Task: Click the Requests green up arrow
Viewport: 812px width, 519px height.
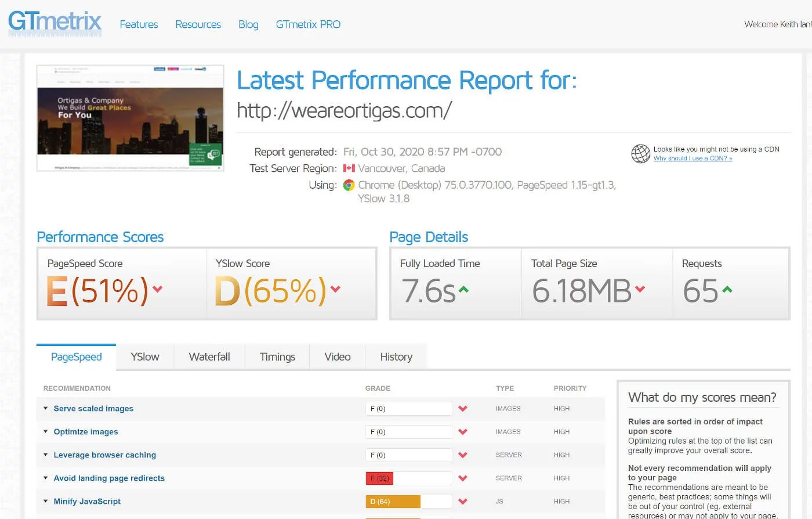Action: pyautogui.click(x=727, y=289)
